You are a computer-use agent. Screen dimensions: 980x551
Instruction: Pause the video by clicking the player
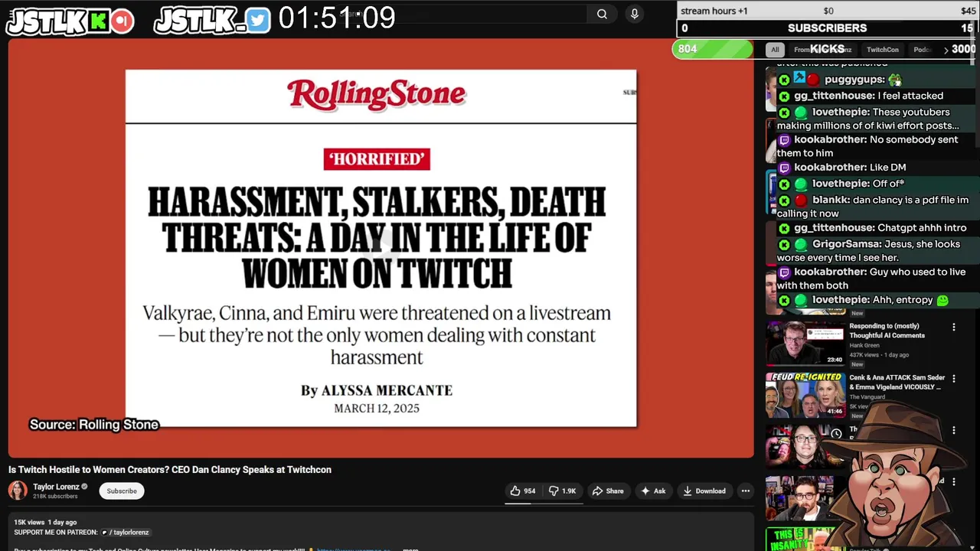coord(381,248)
